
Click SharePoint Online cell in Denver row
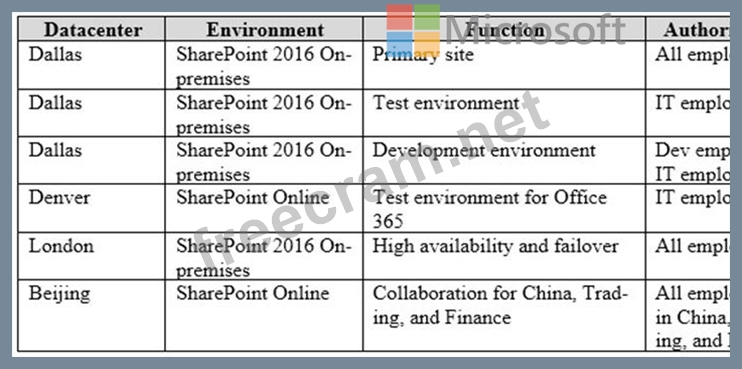[x=264, y=208]
